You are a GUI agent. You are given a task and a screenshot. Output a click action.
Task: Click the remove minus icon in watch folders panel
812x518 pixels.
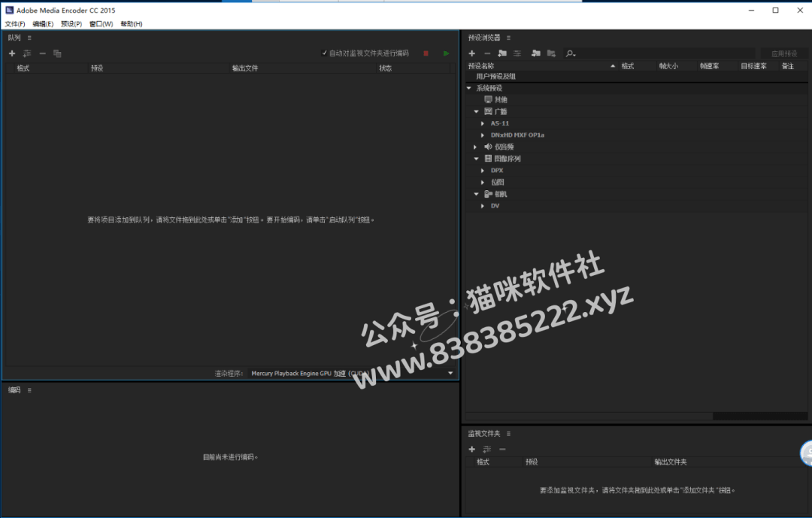click(x=502, y=449)
